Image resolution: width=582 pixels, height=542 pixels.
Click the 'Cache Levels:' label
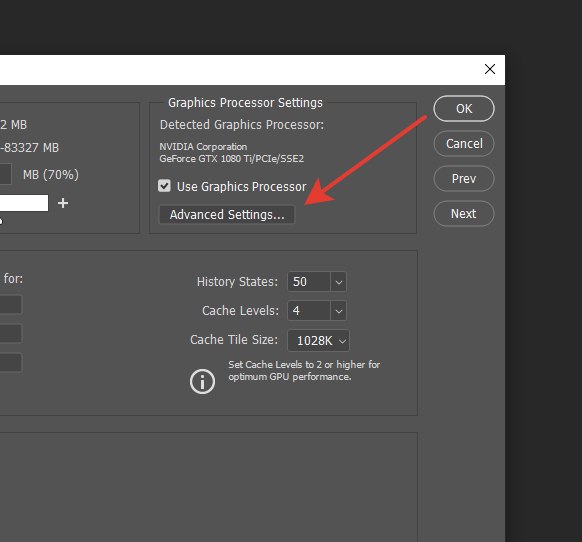(x=240, y=311)
